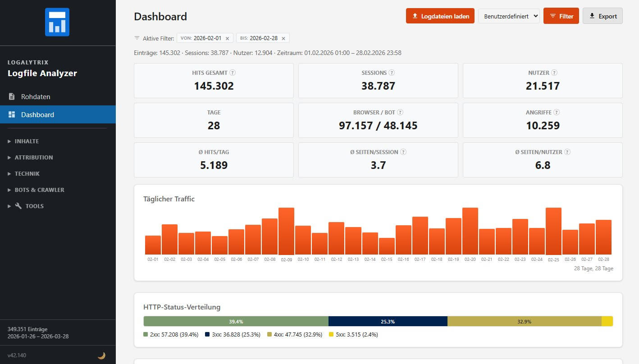
Task: Open the help icon on BROWSER / BOT card
Action: click(x=401, y=112)
